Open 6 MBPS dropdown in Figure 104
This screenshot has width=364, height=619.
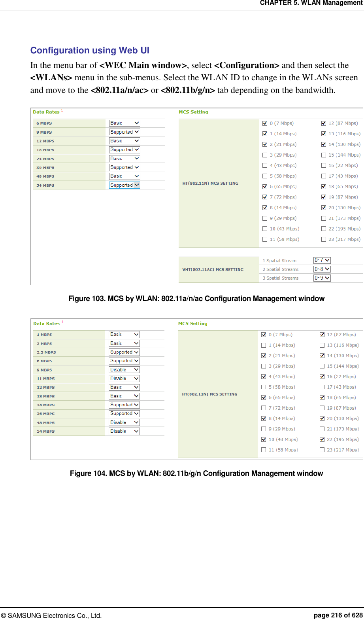(x=124, y=361)
